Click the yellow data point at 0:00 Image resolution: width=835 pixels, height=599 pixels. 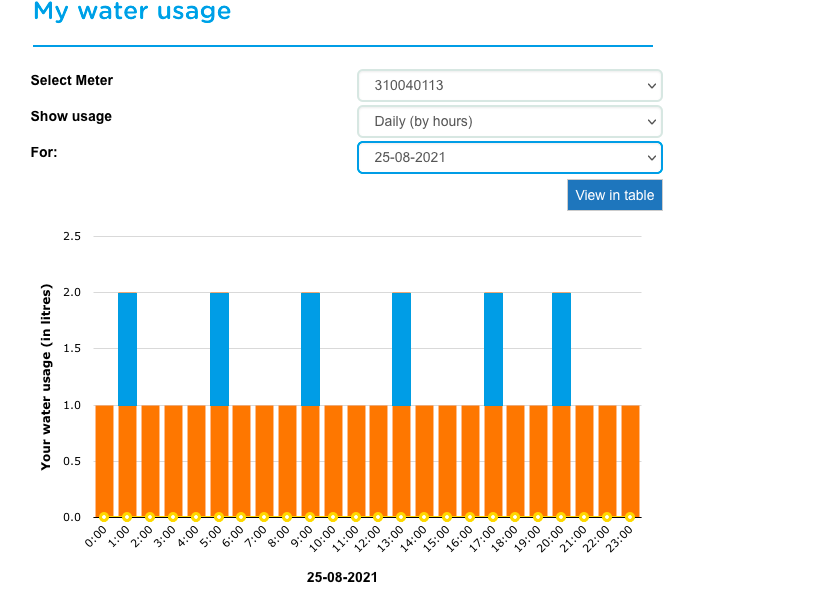(x=104, y=517)
